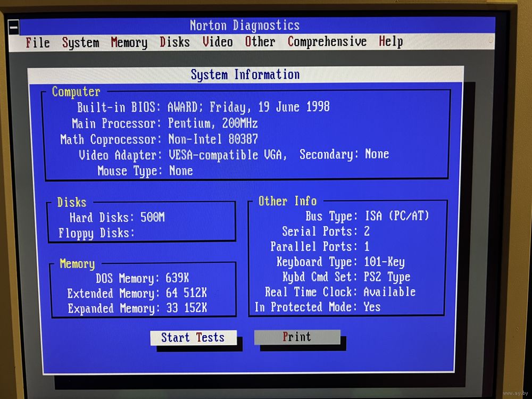
Task: Click the Extended Memory 64 512K value
Action: [186, 293]
